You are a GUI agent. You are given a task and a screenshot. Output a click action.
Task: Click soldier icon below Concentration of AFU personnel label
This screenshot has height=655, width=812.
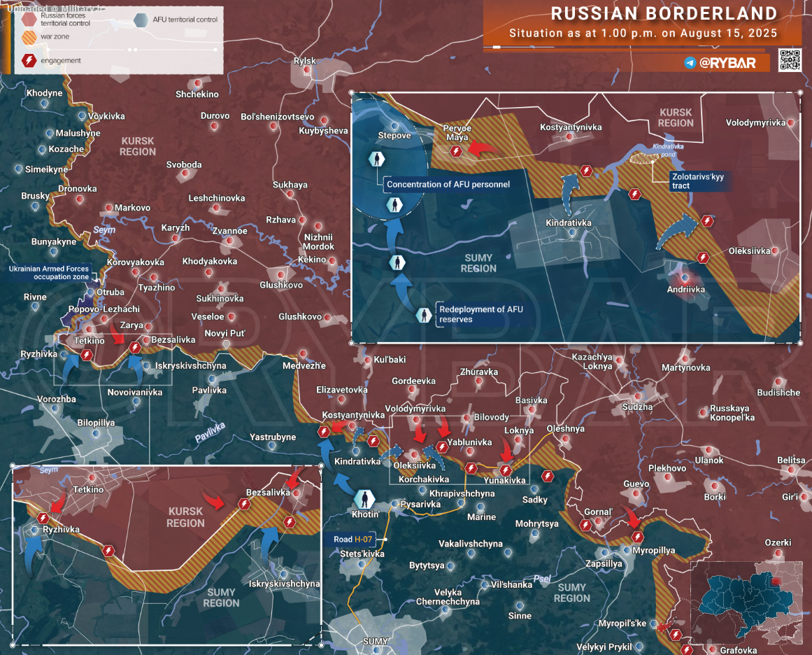394,204
